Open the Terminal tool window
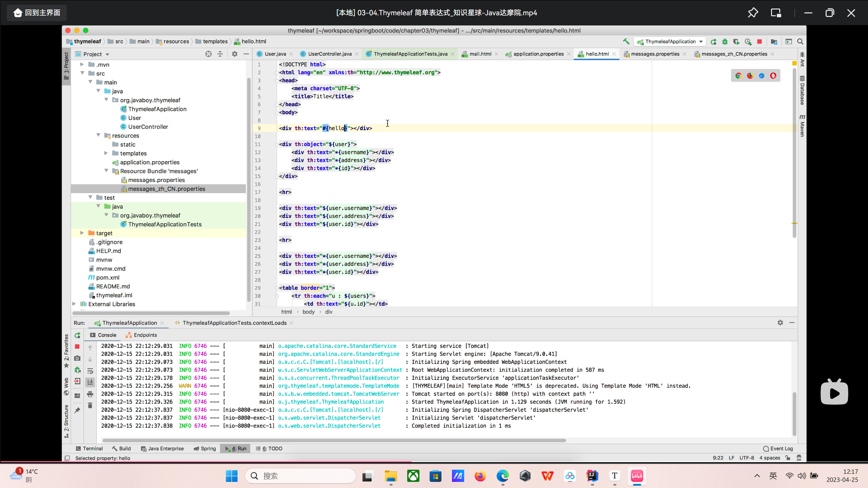 [x=89, y=448]
